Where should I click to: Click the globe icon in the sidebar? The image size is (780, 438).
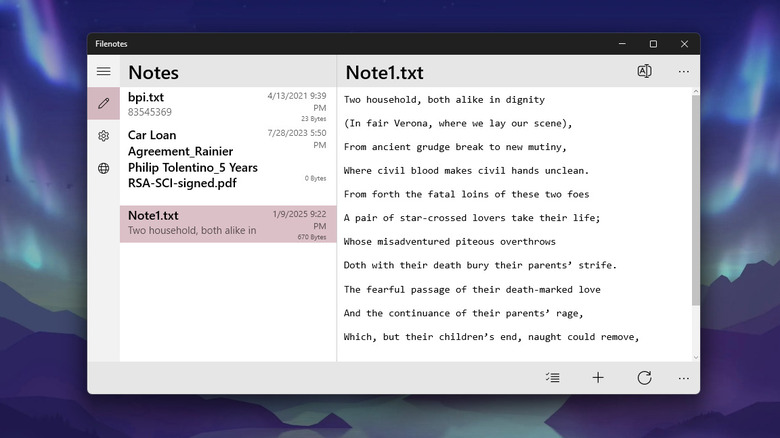coord(103,168)
